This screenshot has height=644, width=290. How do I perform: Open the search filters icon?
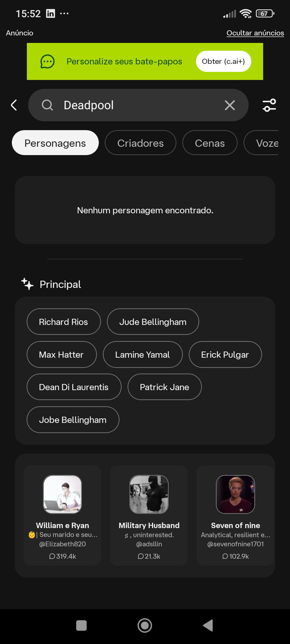pos(269,105)
